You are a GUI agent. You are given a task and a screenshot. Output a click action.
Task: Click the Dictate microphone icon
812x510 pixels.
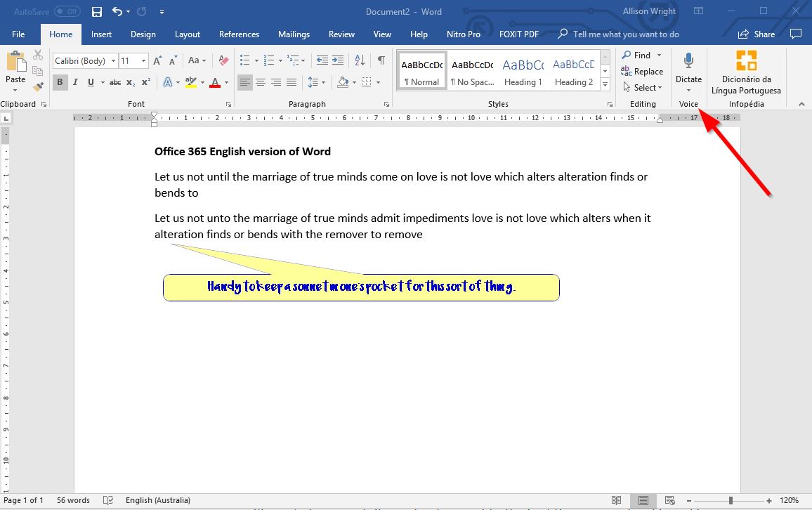(x=688, y=62)
